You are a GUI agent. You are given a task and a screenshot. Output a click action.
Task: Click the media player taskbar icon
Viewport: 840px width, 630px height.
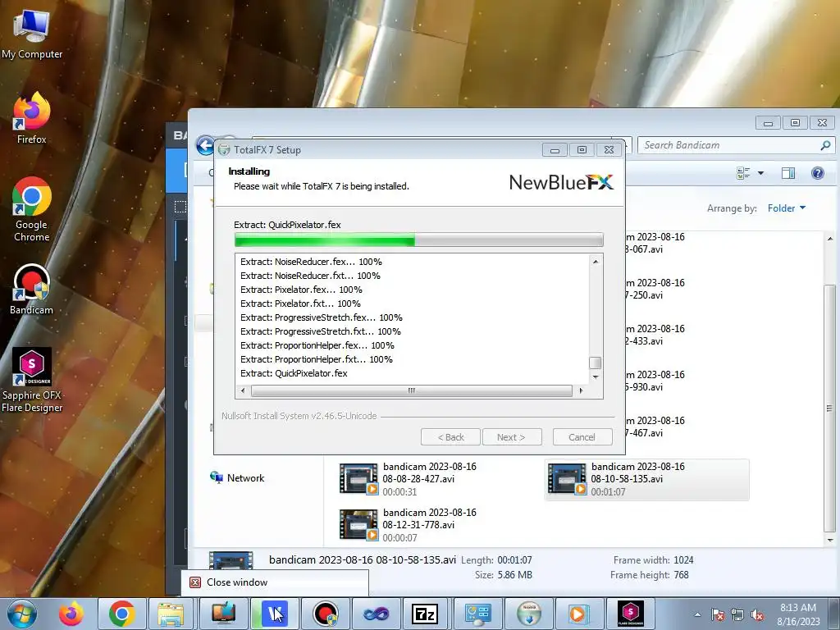pyautogui.click(x=579, y=614)
